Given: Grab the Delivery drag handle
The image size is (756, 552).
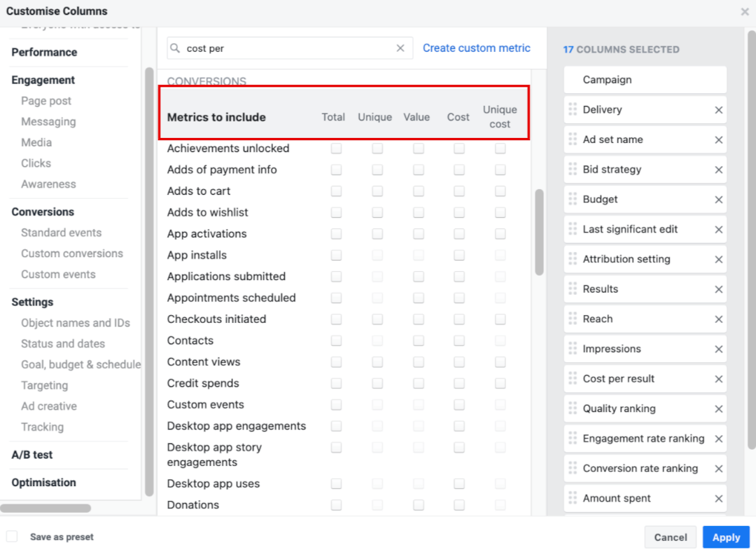Looking at the screenshot, I should 573,109.
